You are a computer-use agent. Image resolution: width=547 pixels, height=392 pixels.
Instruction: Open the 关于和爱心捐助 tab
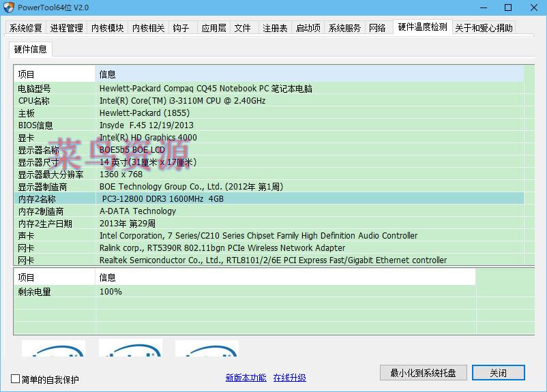point(484,28)
